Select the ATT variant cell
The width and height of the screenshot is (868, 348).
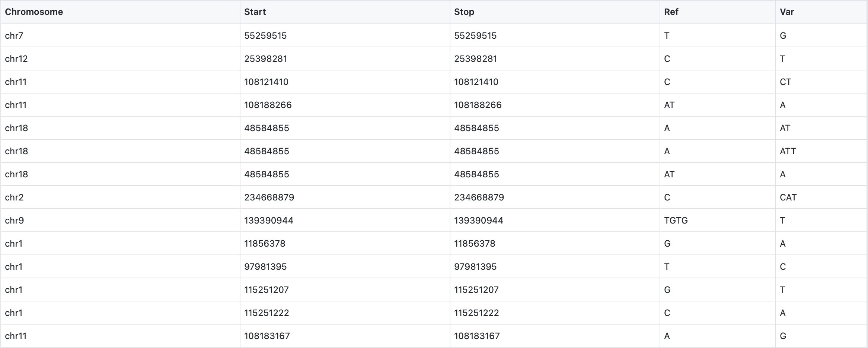coord(821,151)
